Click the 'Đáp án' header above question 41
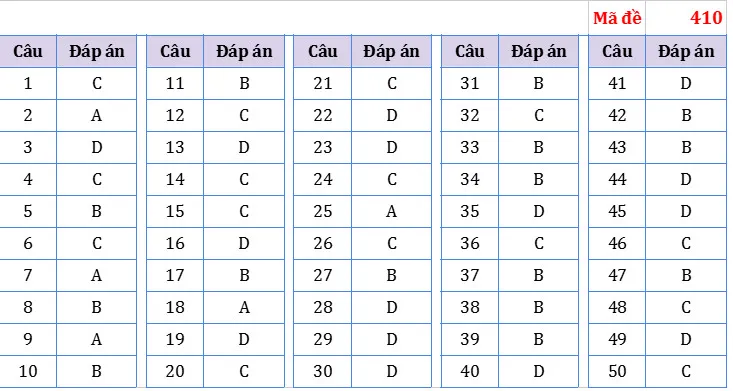The image size is (733, 391). [x=686, y=51]
